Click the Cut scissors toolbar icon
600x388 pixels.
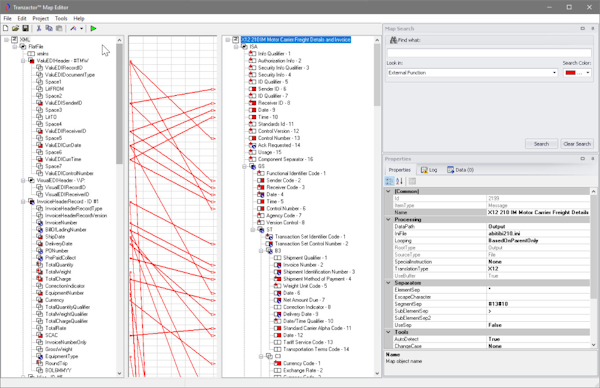(39, 28)
